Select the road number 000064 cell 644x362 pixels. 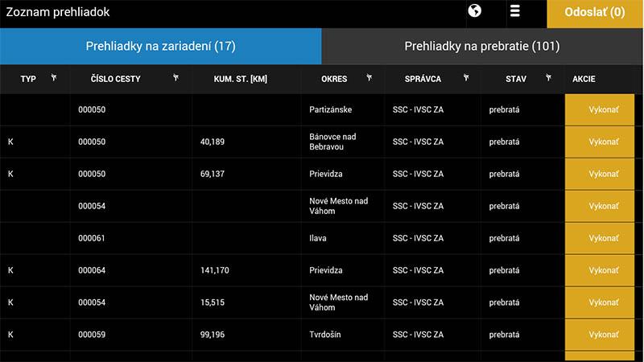pos(92,270)
